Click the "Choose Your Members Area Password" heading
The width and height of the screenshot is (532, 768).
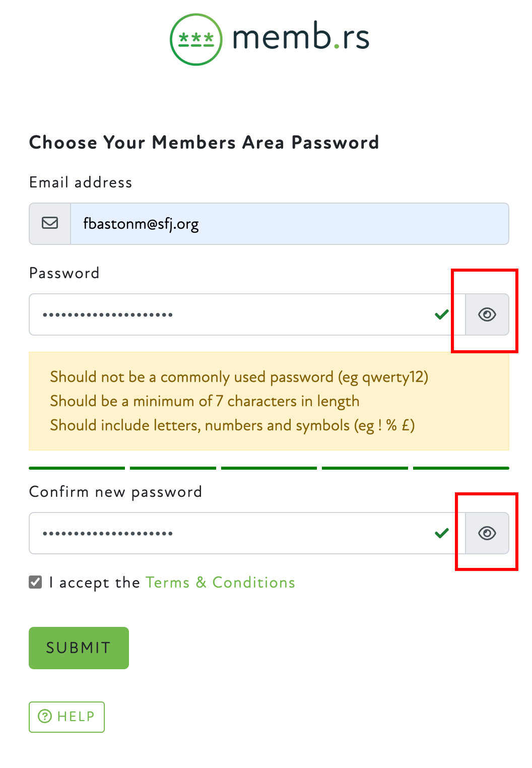point(204,143)
